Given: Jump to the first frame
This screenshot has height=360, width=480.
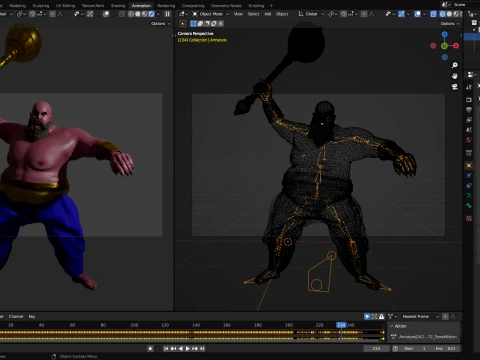Looking at the screenshot, I should 166,348.
